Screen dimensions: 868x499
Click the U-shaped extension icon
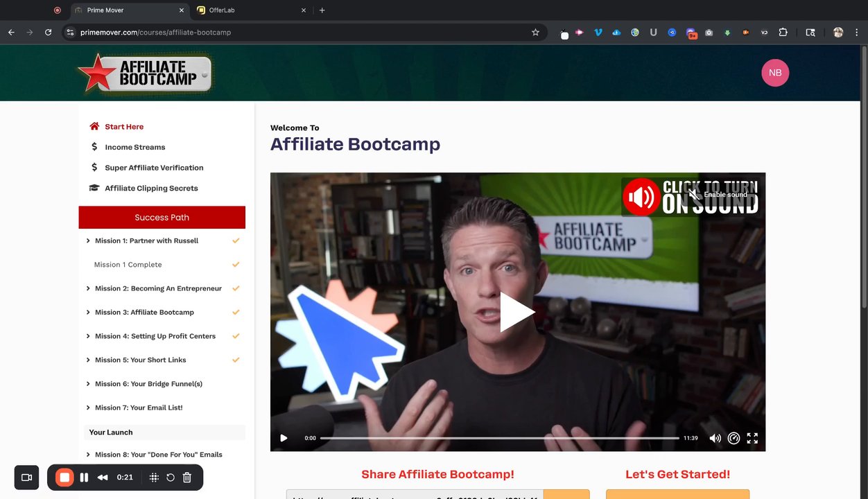click(x=653, y=32)
